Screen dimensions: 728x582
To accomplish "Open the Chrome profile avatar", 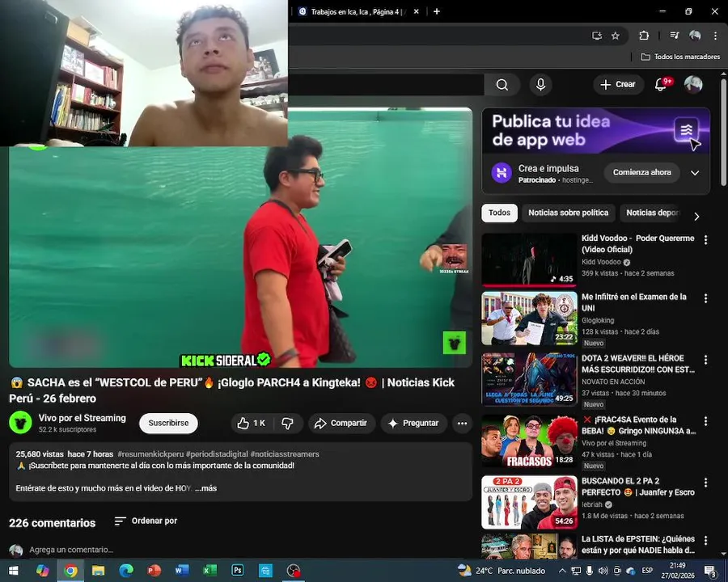I will (x=695, y=36).
